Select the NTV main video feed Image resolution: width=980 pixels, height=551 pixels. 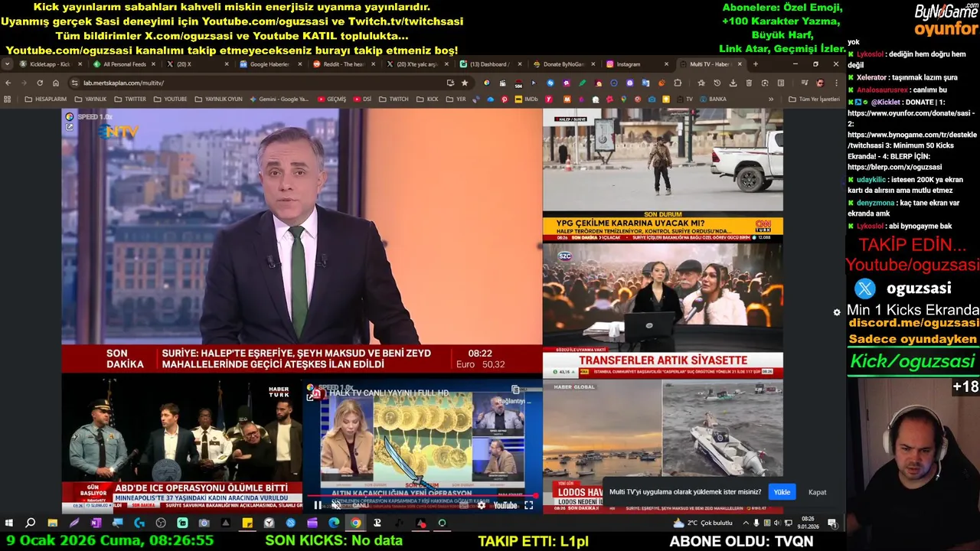(x=302, y=240)
